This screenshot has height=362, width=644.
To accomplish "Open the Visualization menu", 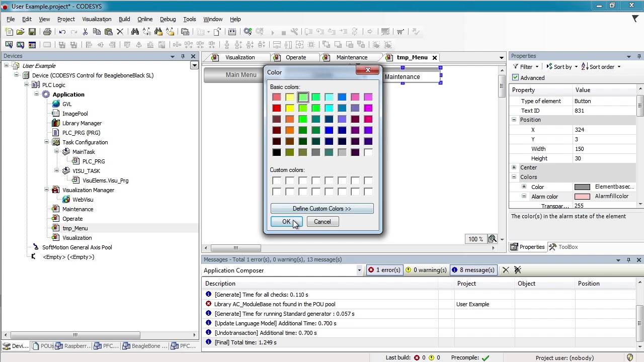I will (97, 19).
